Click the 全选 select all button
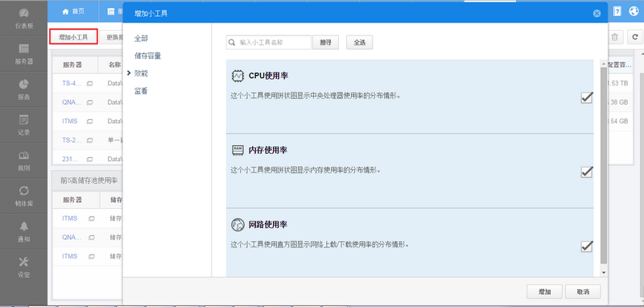 (x=360, y=43)
